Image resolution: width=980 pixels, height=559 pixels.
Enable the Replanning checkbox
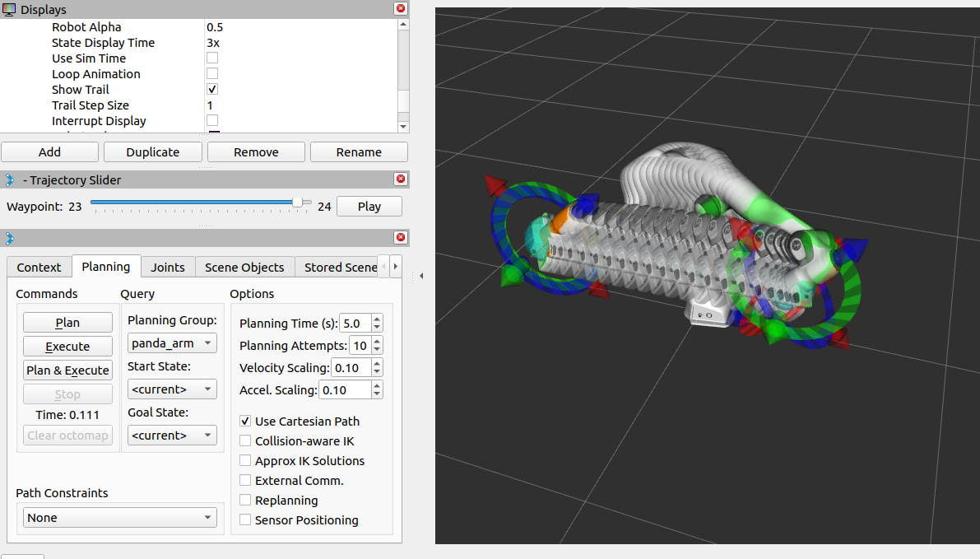click(246, 501)
